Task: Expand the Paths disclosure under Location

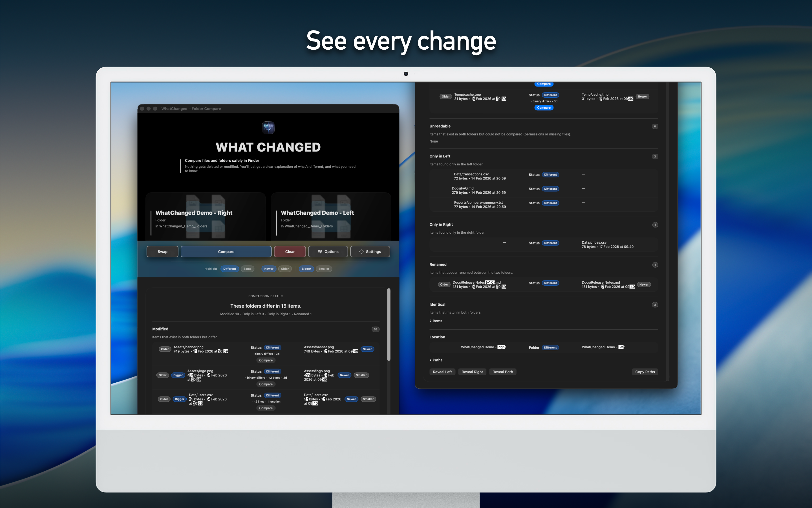Action: [436, 360]
